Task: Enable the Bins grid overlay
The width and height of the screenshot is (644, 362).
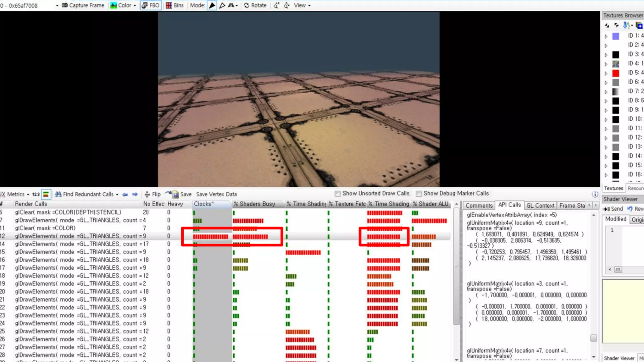Action: click(175, 5)
